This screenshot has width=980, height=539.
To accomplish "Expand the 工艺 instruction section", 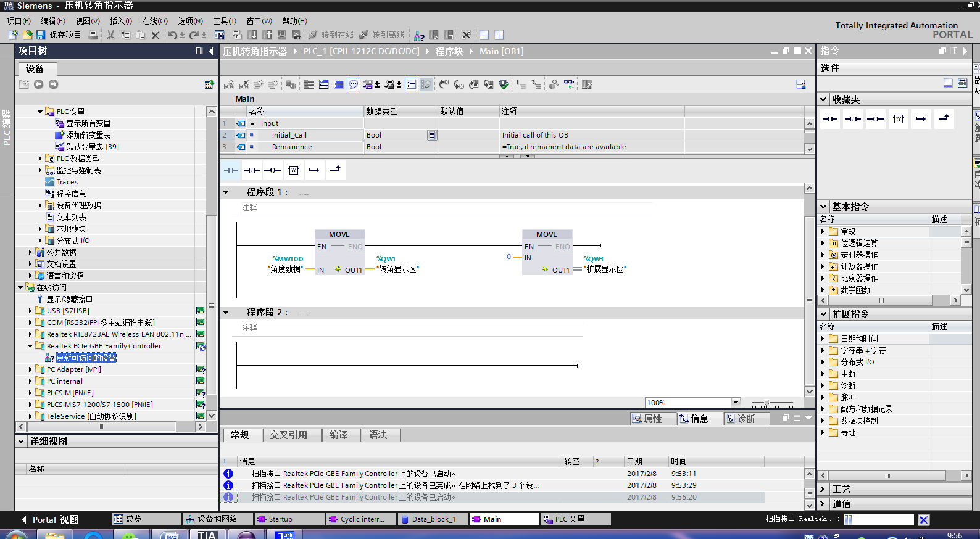I will (x=823, y=489).
